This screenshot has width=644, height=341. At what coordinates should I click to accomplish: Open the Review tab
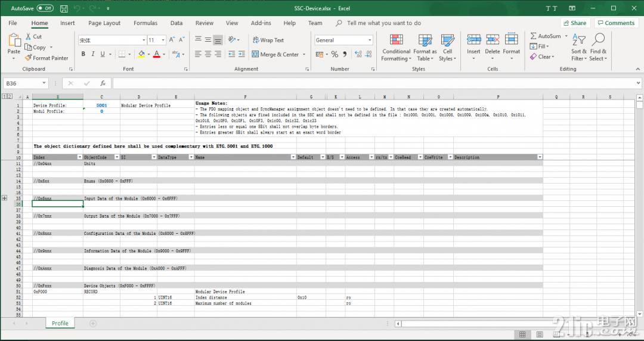(x=205, y=23)
